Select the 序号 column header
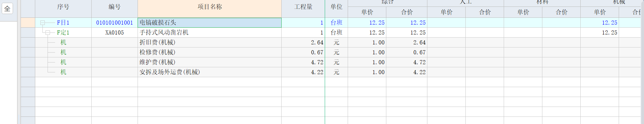This screenshot has height=124, width=644. point(63,7)
